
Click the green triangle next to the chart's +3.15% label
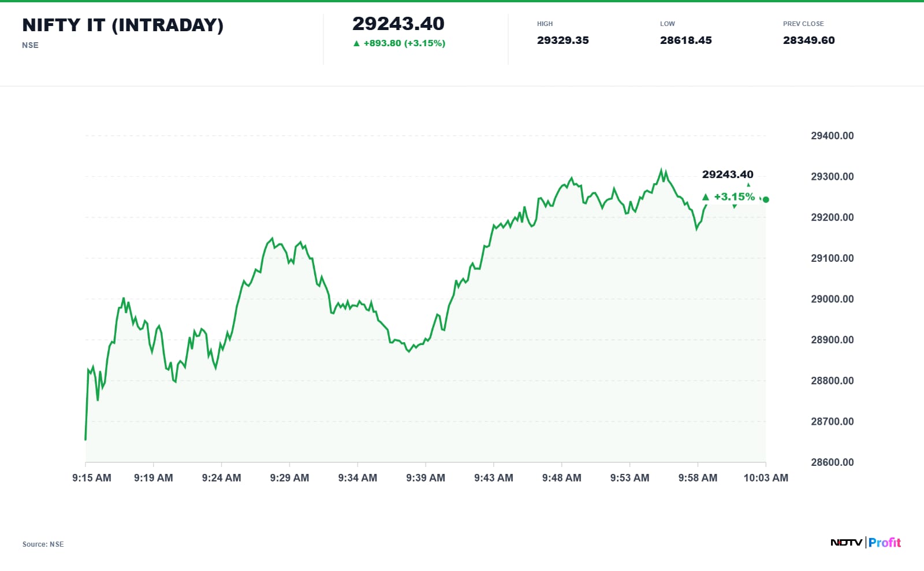705,197
